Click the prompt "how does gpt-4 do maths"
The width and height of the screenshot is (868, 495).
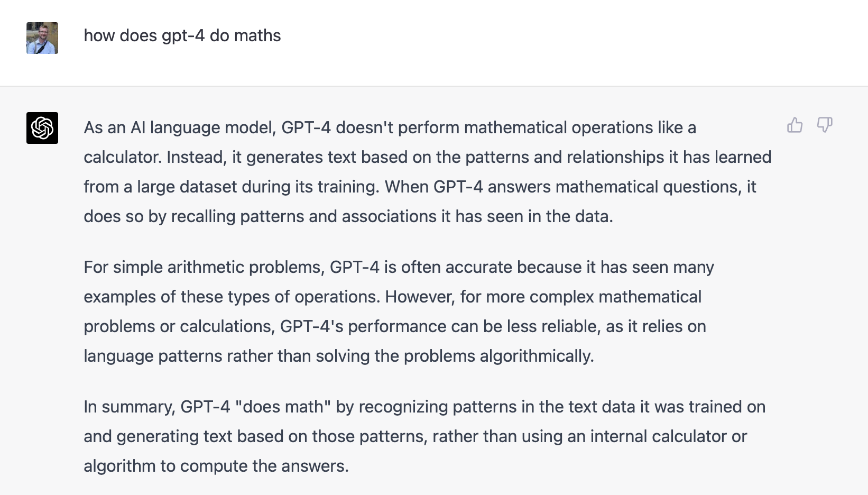pyautogui.click(x=182, y=35)
